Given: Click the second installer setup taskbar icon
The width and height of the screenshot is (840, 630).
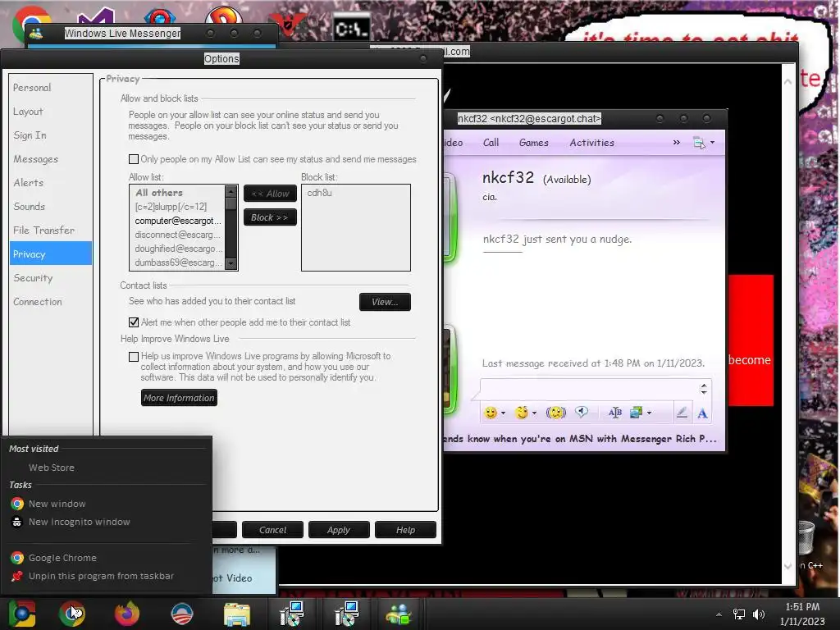Looking at the screenshot, I should coord(347,614).
